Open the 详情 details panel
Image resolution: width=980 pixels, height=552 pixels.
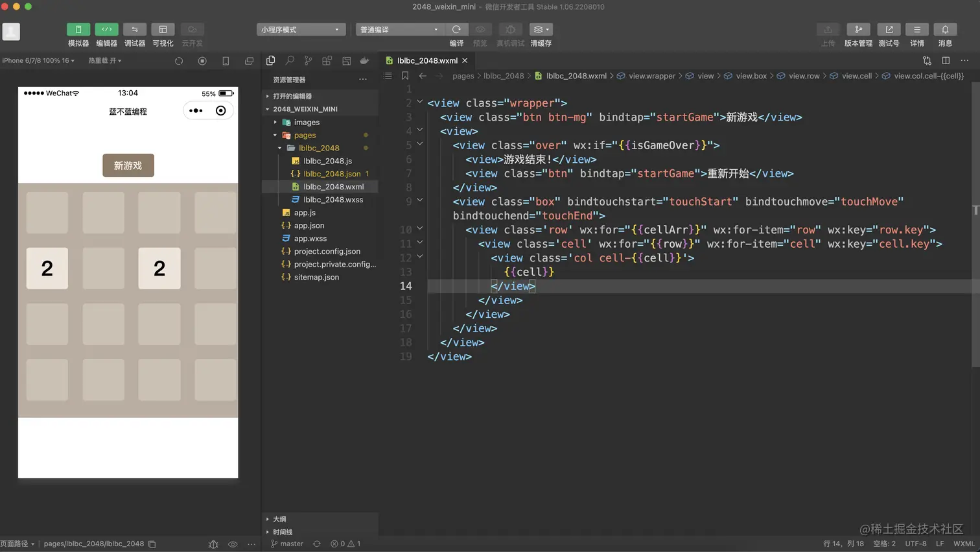(x=917, y=29)
